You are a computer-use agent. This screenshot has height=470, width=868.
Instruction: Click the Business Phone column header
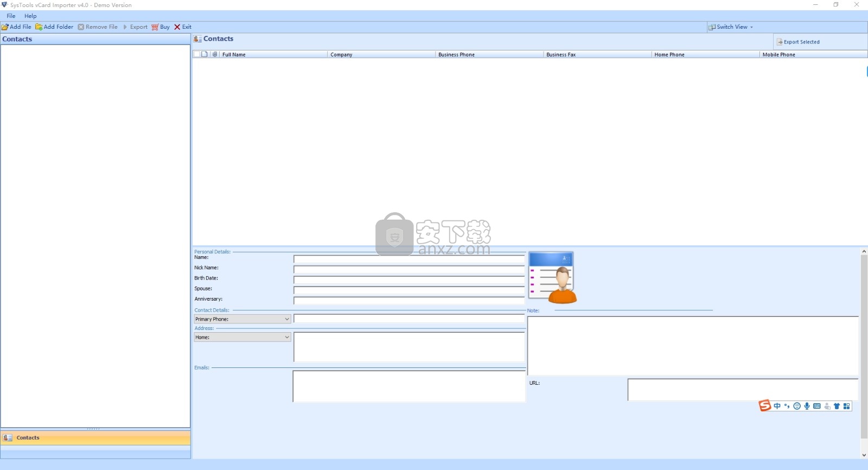(489, 54)
